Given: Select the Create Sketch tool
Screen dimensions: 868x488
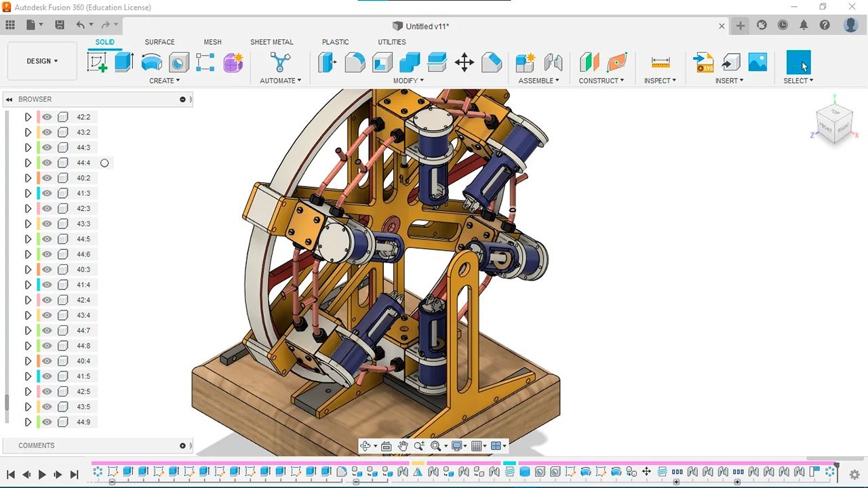Looking at the screenshot, I should (x=97, y=62).
